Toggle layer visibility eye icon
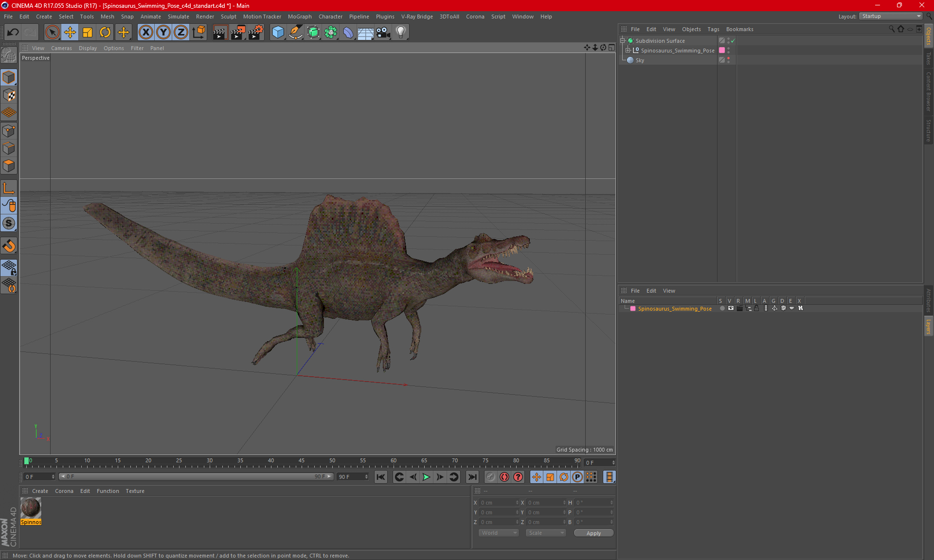The width and height of the screenshot is (934, 560). click(x=731, y=308)
